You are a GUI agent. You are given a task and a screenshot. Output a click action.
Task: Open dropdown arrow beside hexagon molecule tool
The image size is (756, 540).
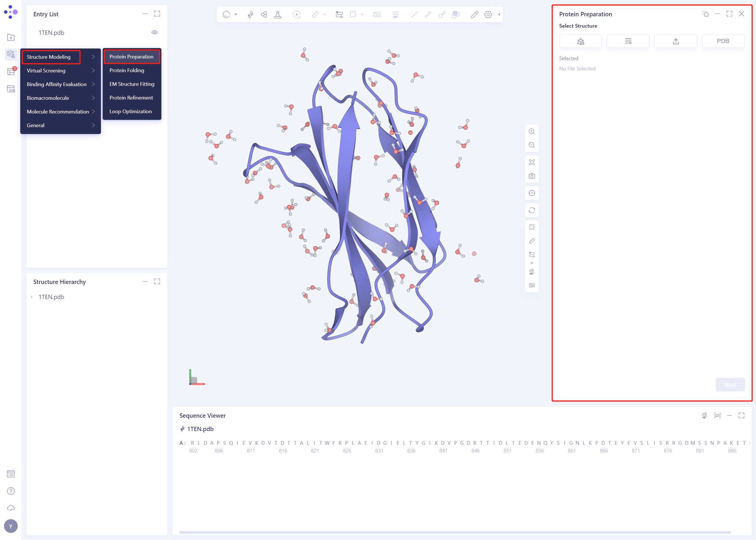coord(236,15)
